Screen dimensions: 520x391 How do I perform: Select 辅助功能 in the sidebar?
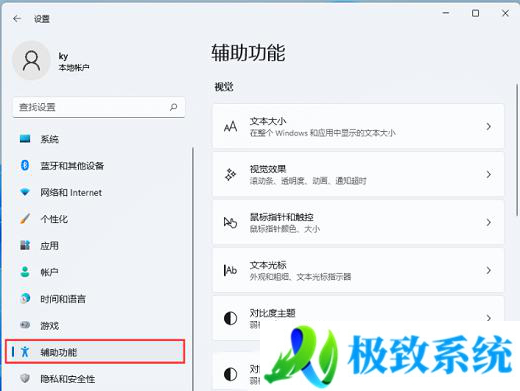pos(95,352)
